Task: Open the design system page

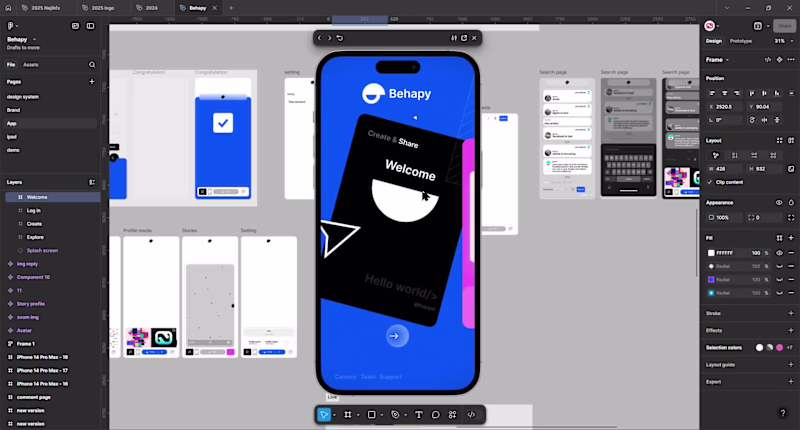Action: (x=22, y=97)
